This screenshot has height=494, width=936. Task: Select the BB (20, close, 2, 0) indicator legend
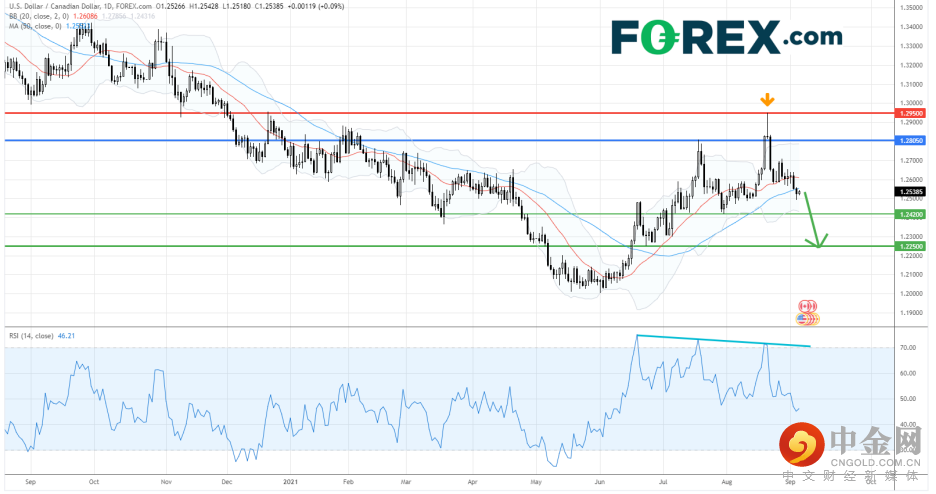click(39, 16)
